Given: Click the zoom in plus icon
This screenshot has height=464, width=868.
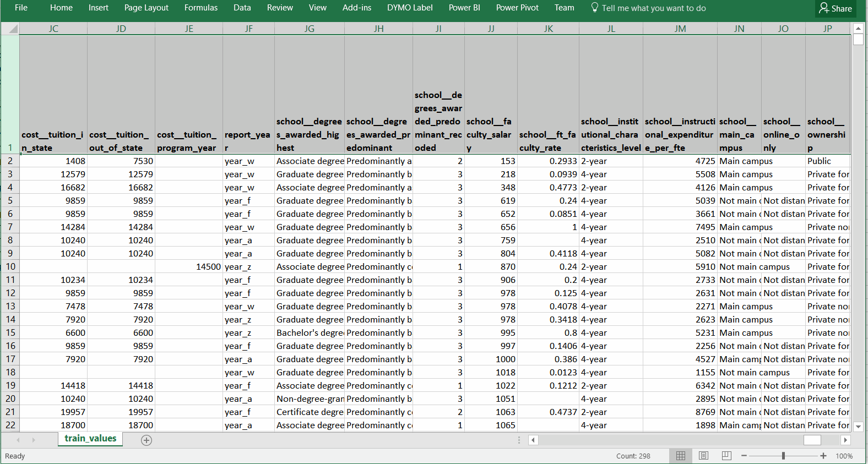Looking at the screenshot, I should point(823,456).
